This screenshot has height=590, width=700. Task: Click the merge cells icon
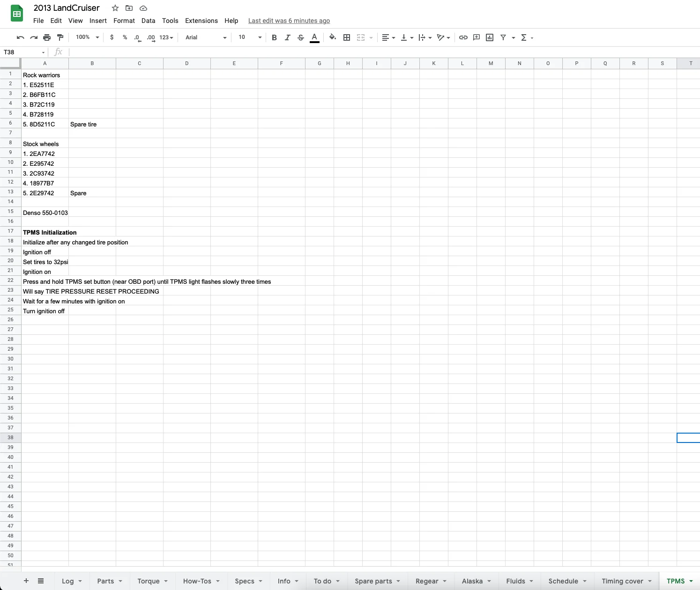[361, 37]
